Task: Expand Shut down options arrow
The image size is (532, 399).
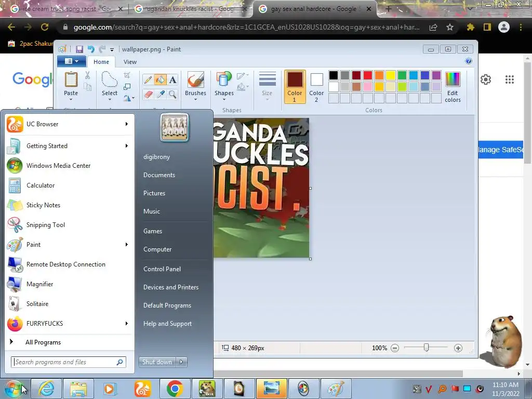Action: (x=181, y=362)
